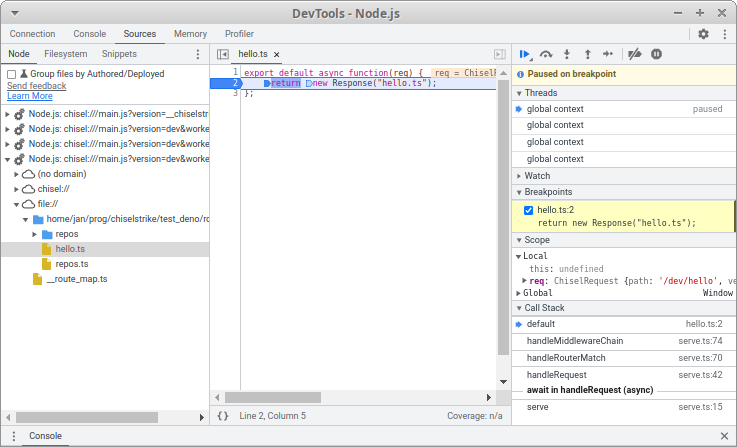Pretty print source with braces icon
The image size is (737, 447).
point(223,416)
